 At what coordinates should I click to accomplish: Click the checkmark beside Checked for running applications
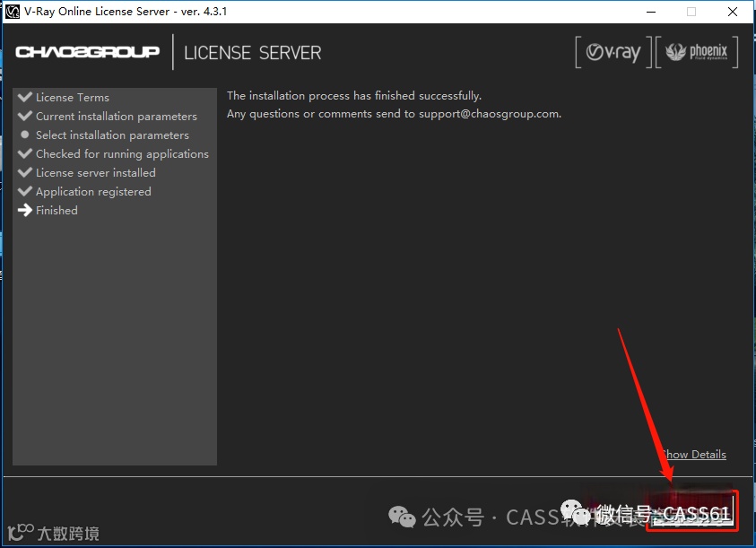pyautogui.click(x=24, y=152)
